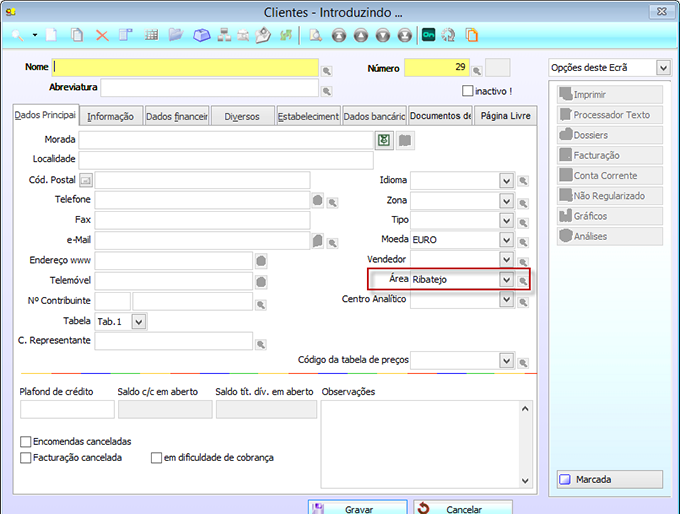680x514 pixels.
Task: Expand the Tabela Tab.1 dropdown
Action: 139,322
